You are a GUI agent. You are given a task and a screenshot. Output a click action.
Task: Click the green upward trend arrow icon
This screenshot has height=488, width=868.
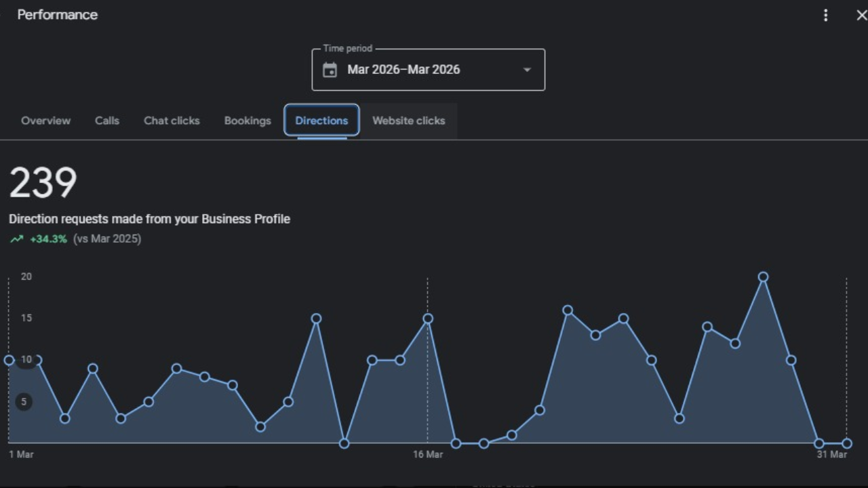coord(16,239)
